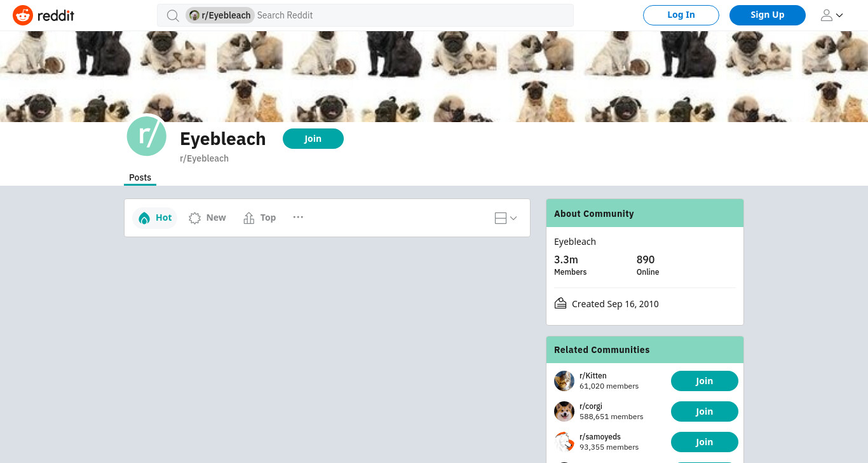Open the card view layout dropdown
868x463 pixels.
pos(506,218)
